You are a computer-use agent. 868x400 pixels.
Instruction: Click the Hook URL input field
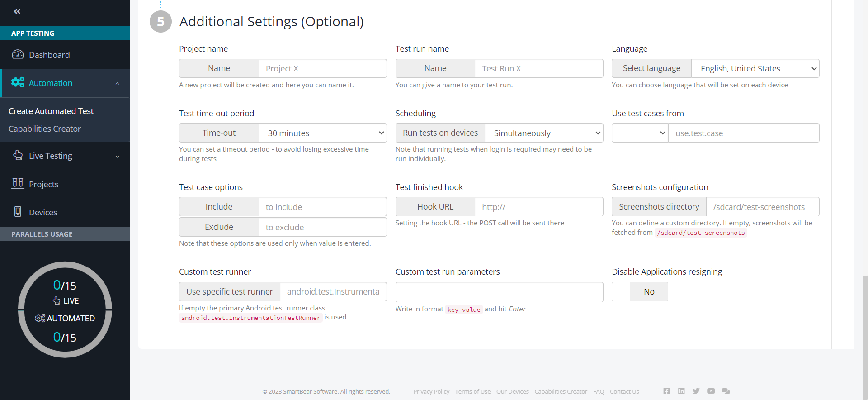(538, 207)
